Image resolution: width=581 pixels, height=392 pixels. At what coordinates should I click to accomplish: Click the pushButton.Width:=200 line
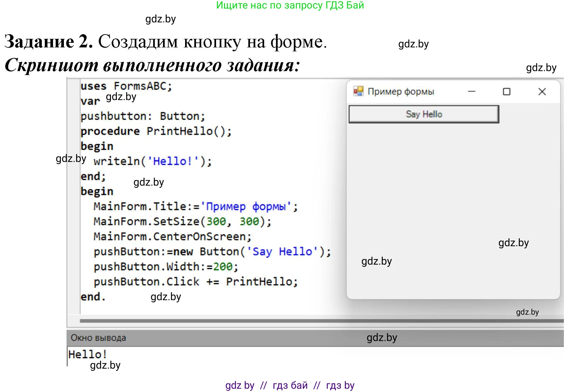[x=166, y=267]
